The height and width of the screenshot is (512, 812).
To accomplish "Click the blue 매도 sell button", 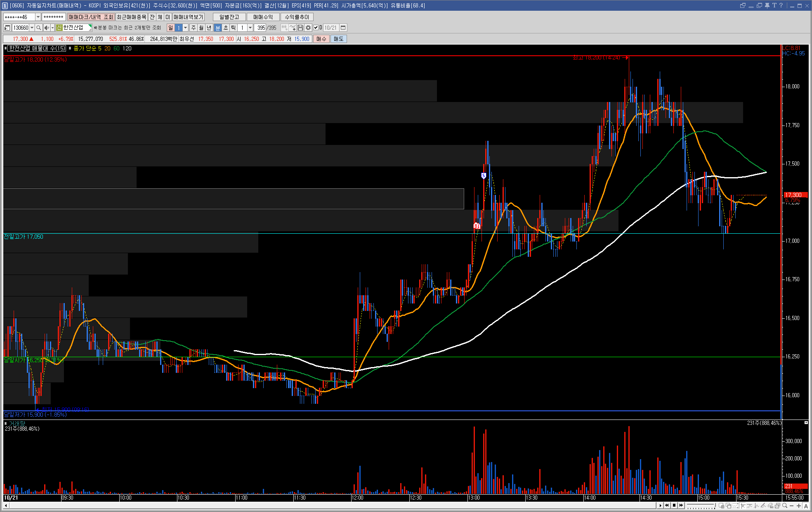I will point(338,39).
